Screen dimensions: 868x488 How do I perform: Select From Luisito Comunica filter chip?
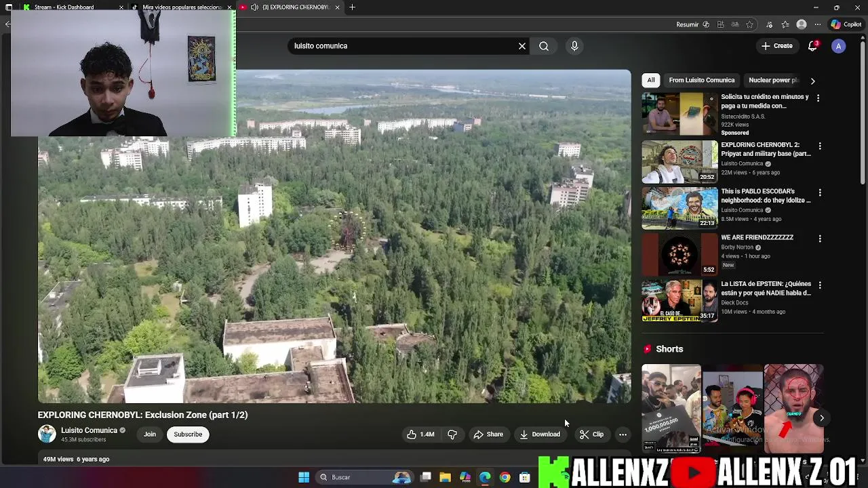click(702, 80)
